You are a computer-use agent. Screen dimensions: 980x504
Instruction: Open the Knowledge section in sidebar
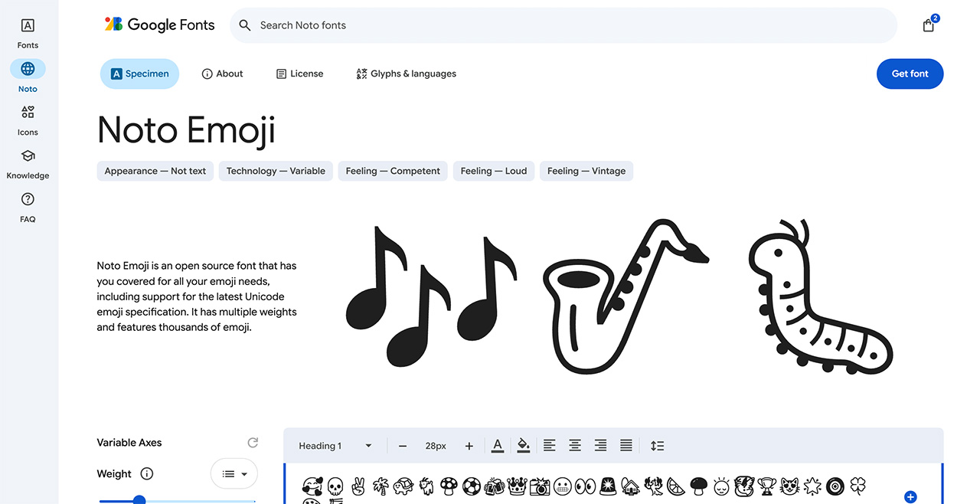[x=28, y=164]
